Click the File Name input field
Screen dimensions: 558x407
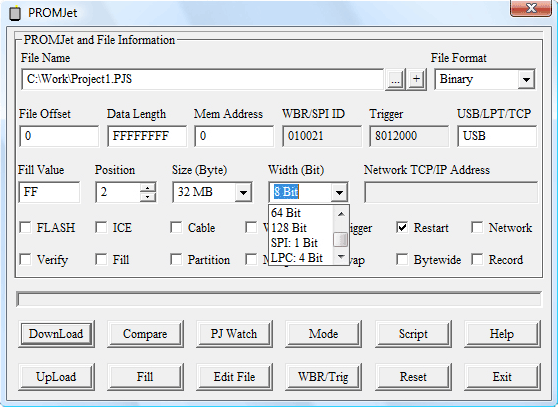pyautogui.click(x=202, y=79)
